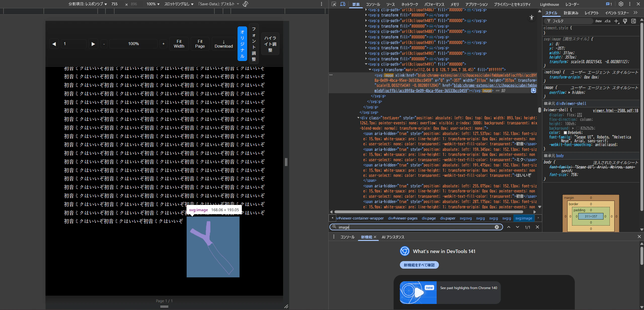This screenshot has width=644, height=310.
Task: Open the ソース tab
Action: [391, 4]
